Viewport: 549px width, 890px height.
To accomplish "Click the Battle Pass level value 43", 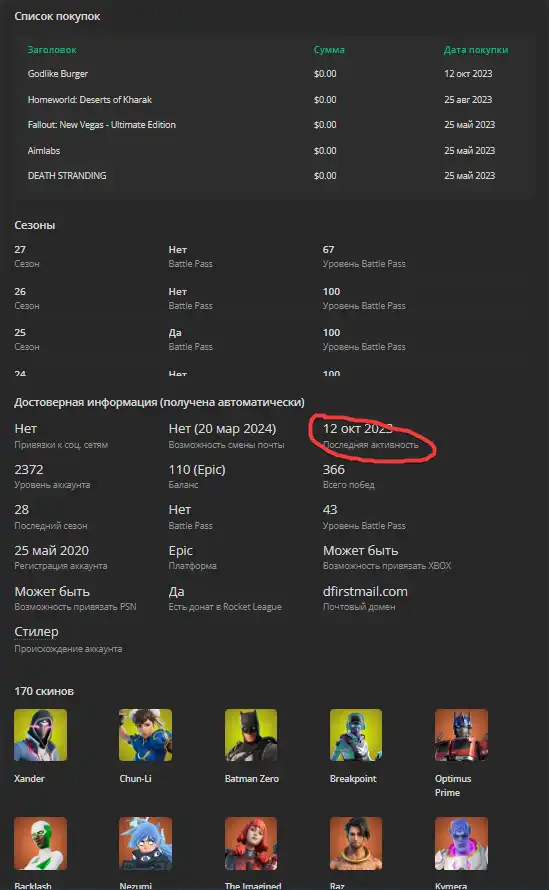I will point(330,510).
